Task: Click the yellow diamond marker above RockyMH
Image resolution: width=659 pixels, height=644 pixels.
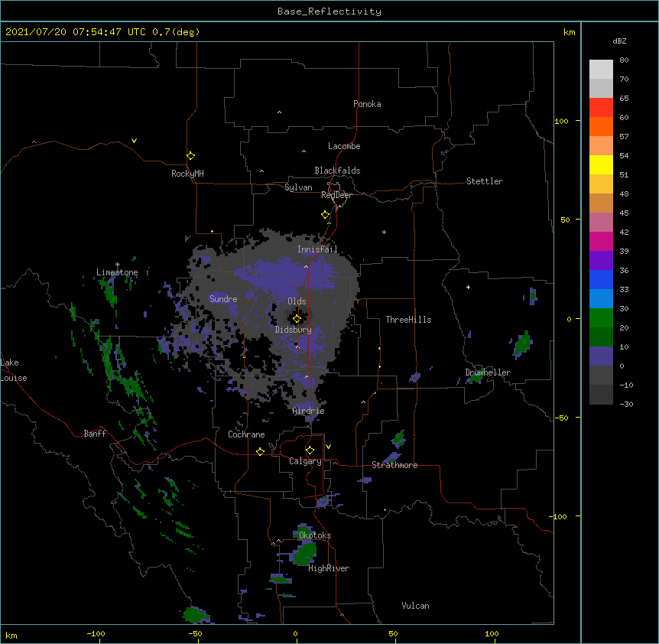Action: click(x=191, y=156)
